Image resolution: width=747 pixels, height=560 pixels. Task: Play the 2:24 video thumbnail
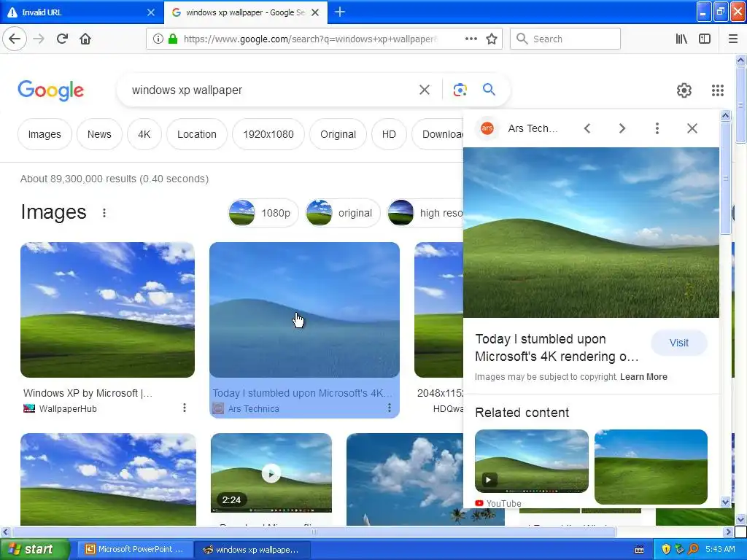271,472
